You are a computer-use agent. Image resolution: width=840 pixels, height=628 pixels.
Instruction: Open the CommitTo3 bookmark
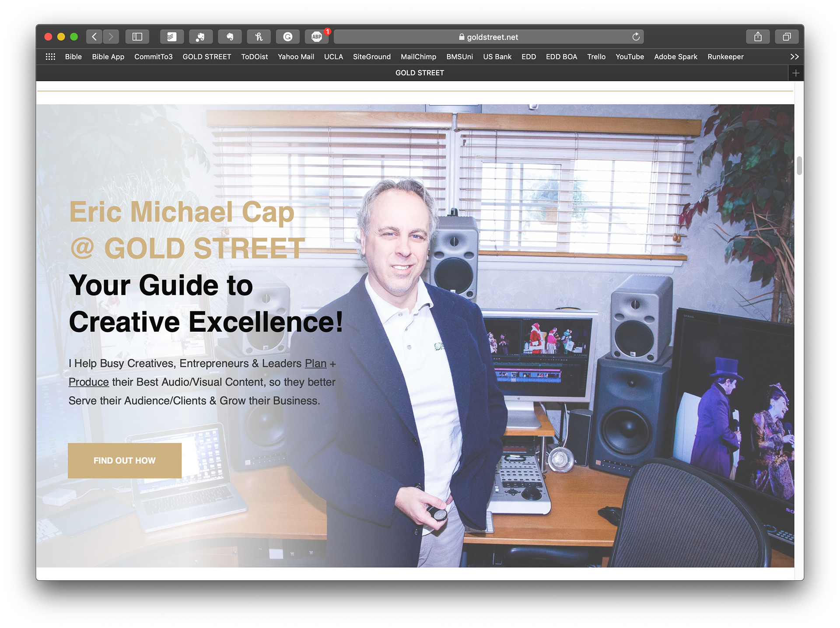154,56
